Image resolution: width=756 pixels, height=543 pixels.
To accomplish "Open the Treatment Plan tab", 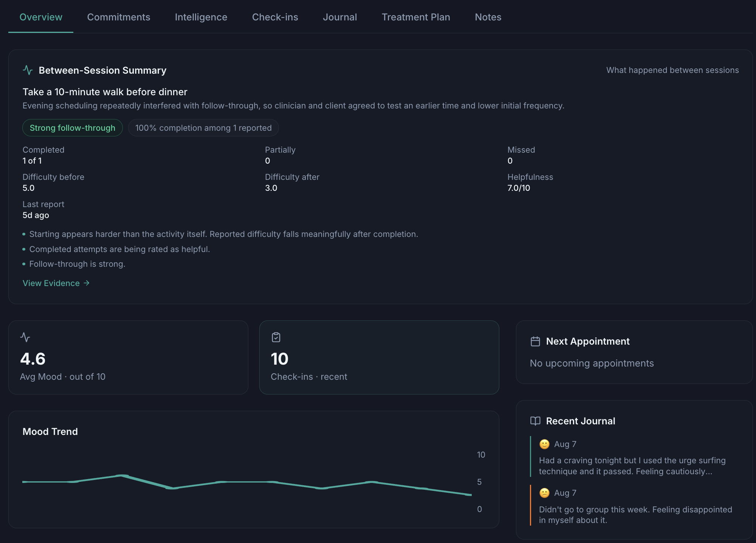I will coord(416,17).
